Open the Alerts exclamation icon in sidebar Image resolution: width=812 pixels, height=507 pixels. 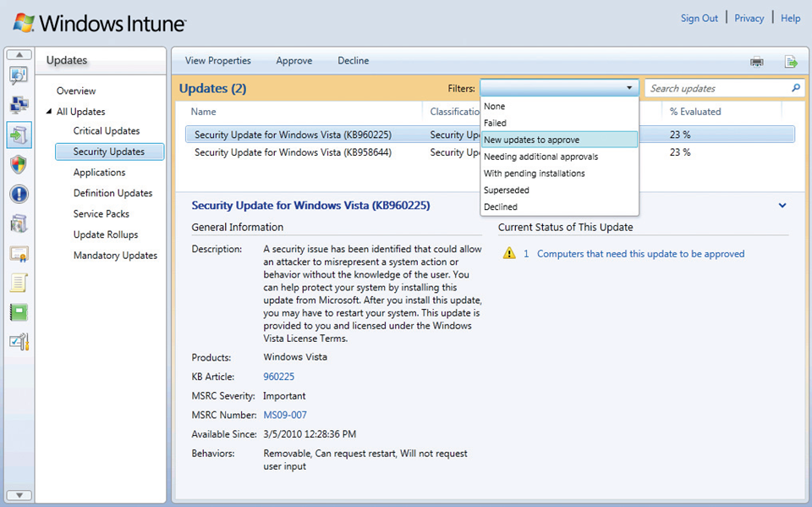19,195
